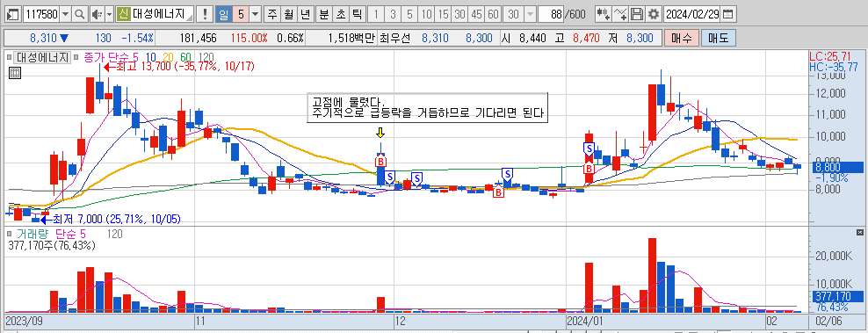The width and height of the screenshot is (868, 333).
Task: Click the green 60 moving average label
Action: coord(186,56)
